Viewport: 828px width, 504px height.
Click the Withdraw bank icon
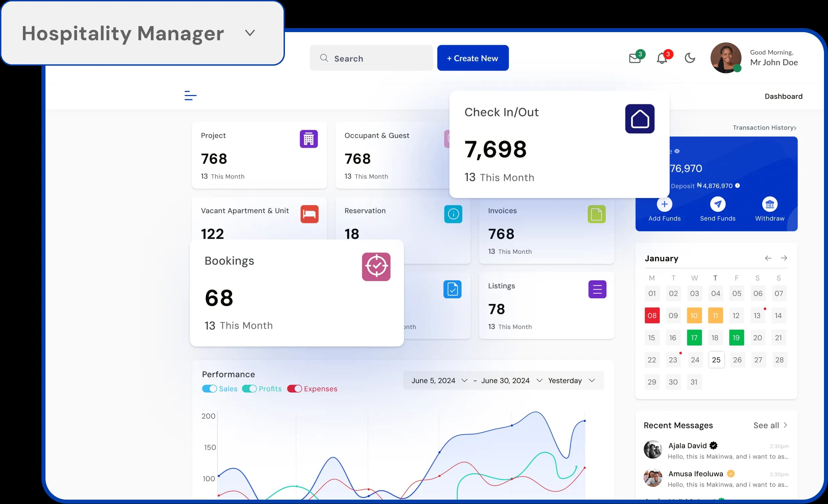click(769, 204)
